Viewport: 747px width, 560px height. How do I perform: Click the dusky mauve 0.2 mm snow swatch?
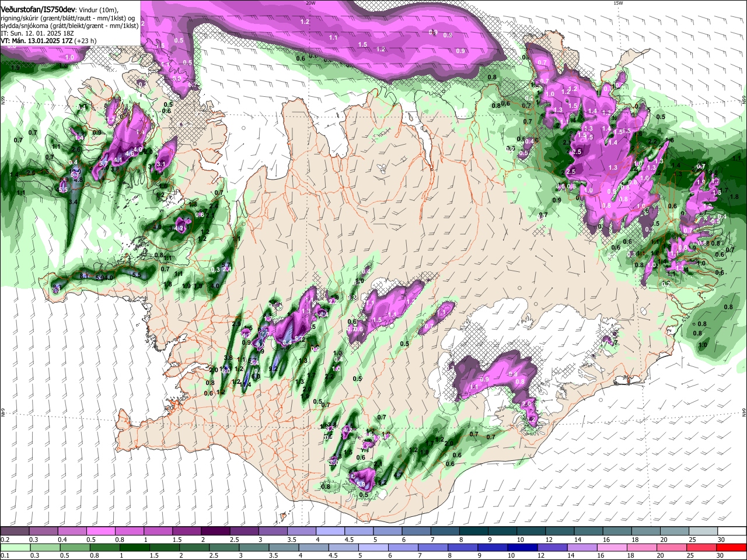click(x=15, y=531)
